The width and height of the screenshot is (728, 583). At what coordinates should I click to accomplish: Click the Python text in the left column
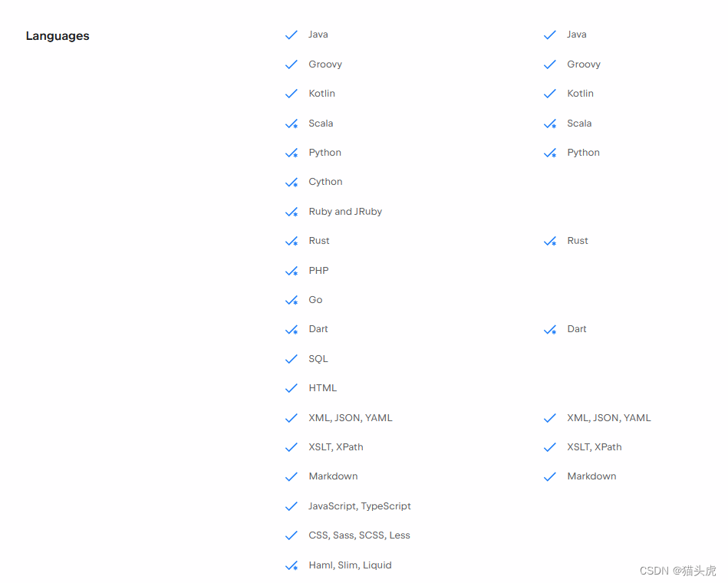(325, 153)
